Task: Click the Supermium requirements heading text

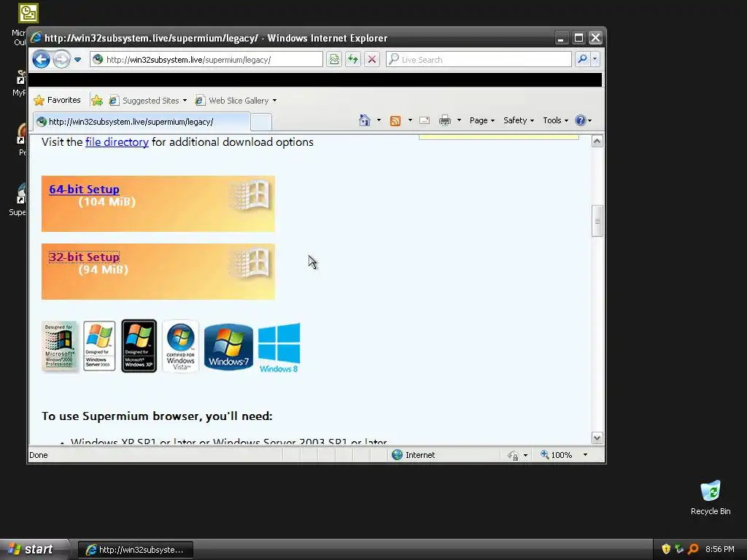Action: 157,416
